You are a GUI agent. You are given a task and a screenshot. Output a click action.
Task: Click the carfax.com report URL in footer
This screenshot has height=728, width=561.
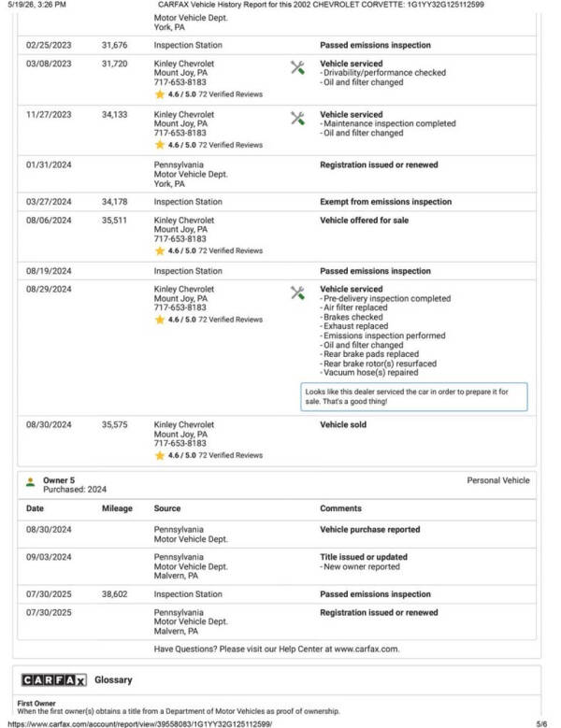click(x=140, y=724)
